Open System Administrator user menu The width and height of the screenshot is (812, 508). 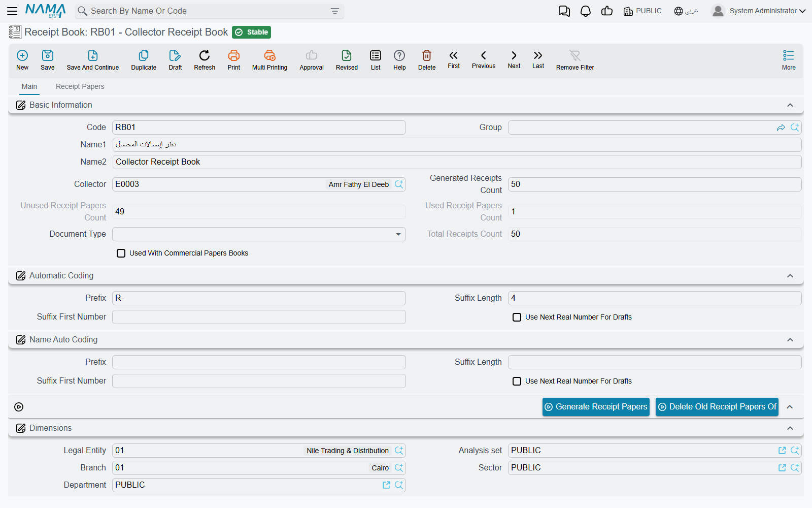pos(759,11)
